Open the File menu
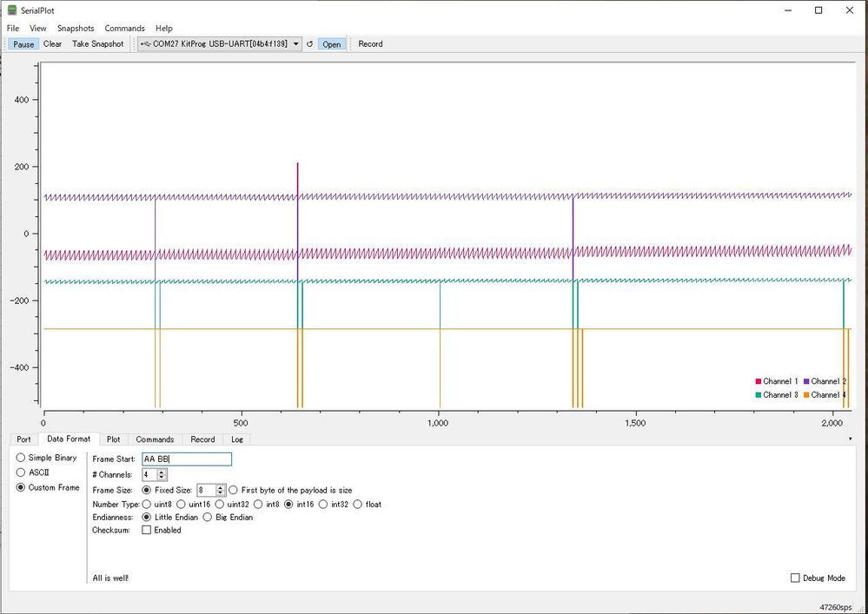The image size is (868, 614). (x=12, y=28)
